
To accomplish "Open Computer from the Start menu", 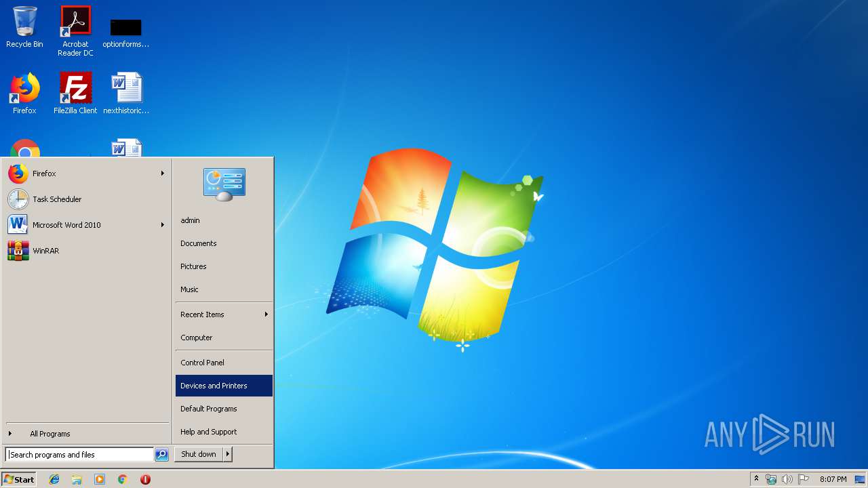I will 224,338.
